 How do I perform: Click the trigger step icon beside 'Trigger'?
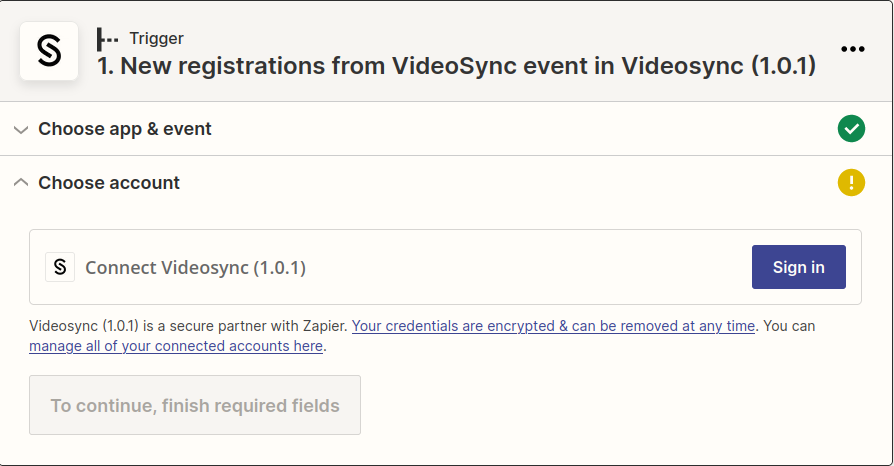[x=107, y=39]
